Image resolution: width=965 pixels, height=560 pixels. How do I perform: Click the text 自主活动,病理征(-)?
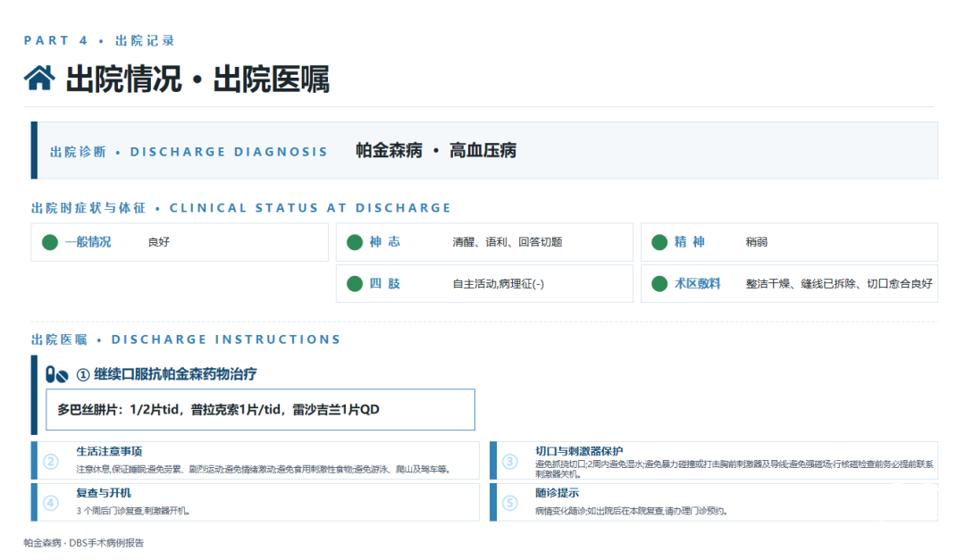[x=498, y=284]
